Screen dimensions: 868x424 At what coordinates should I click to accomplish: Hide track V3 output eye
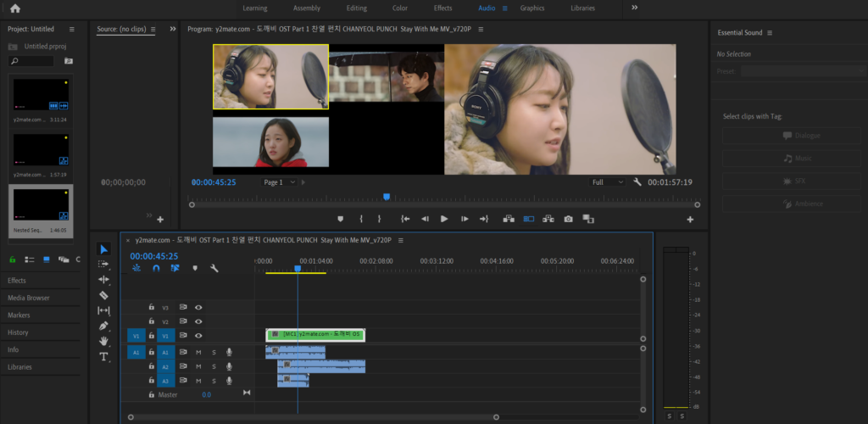(x=198, y=307)
